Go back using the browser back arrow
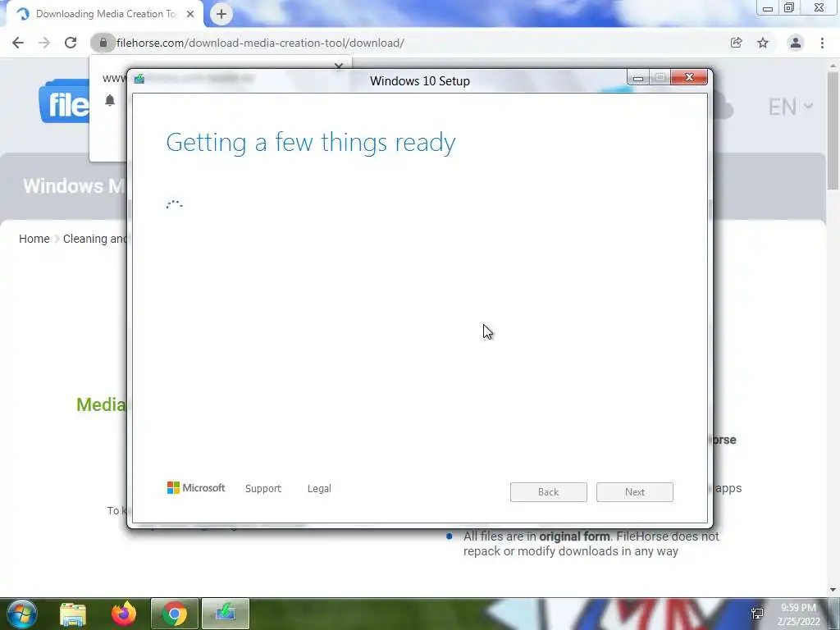Screen dimensions: 840x630 [x=18, y=43]
